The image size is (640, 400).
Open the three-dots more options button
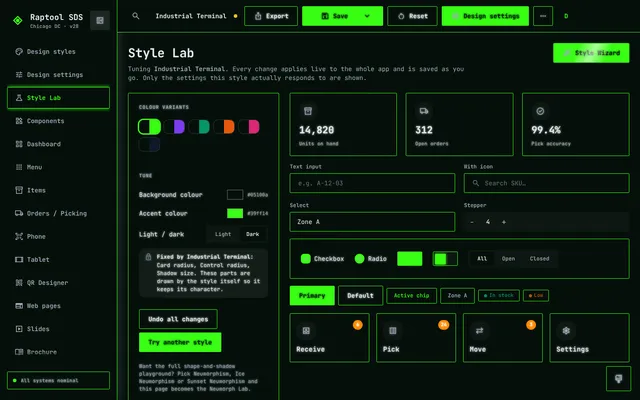[543, 16]
